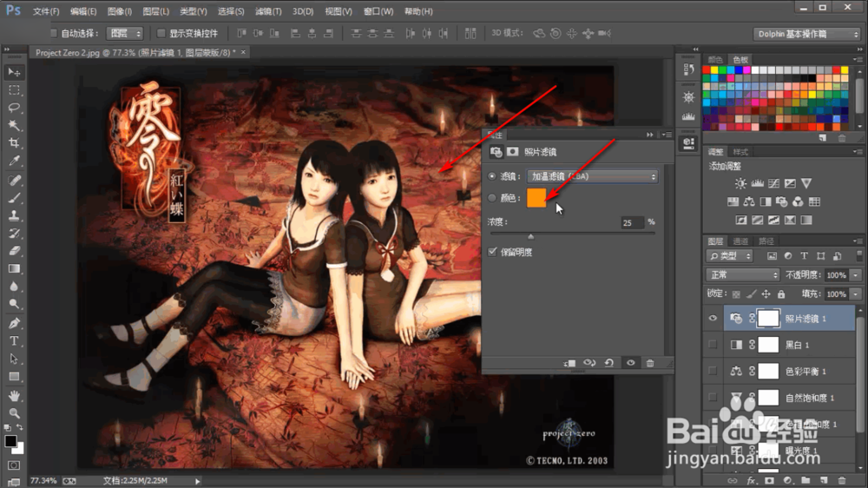868x488 pixels.
Task: Select the Eyedropper tool
Action: 14,161
